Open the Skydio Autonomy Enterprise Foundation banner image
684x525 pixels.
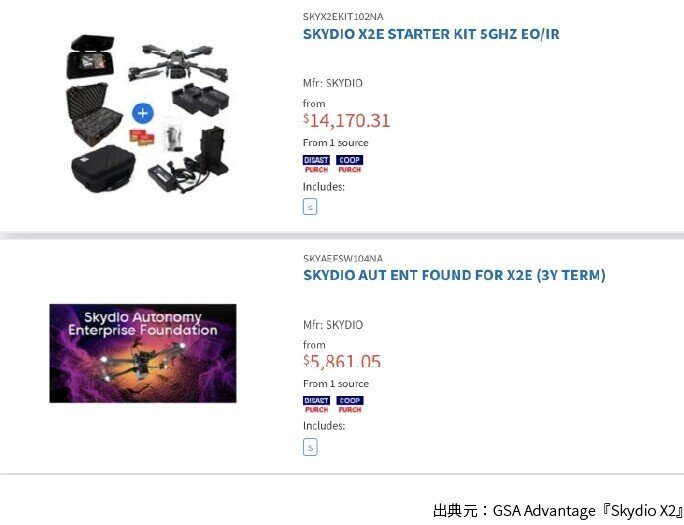click(143, 353)
